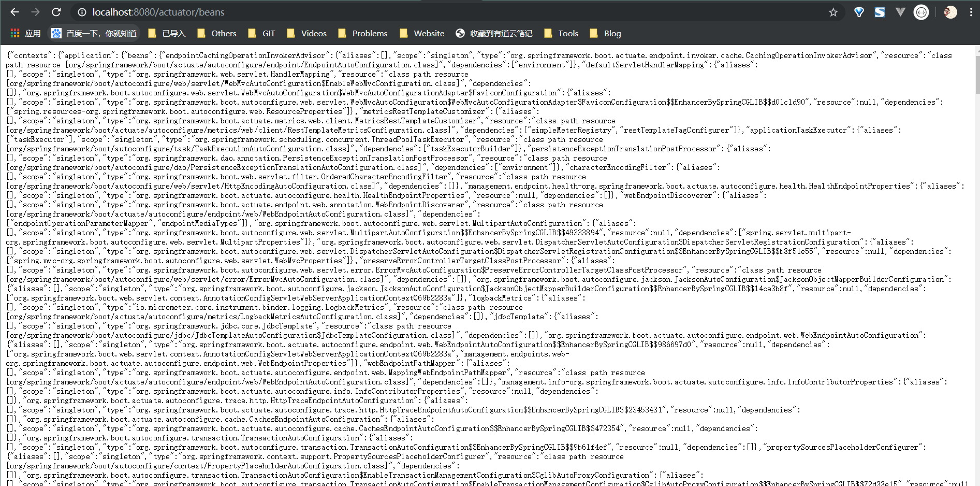This screenshot has height=486, width=980.
Task: Open the user profile avatar
Action: [950, 12]
